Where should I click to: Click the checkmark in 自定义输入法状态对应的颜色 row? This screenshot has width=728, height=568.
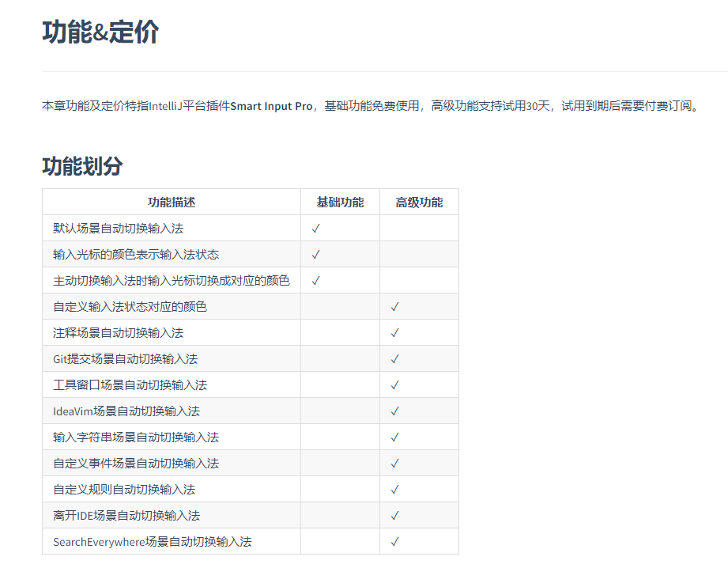point(394,306)
